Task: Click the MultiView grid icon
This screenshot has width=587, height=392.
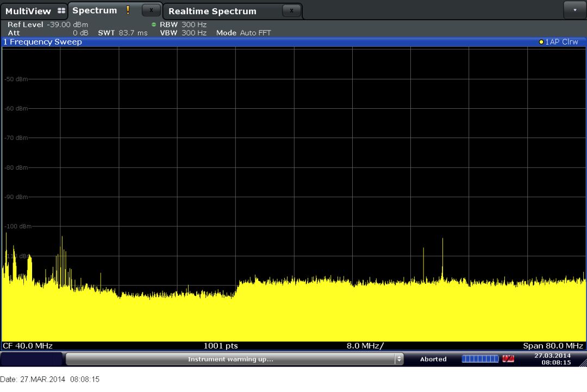Action: pyautogui.click(x=61, y=11)
